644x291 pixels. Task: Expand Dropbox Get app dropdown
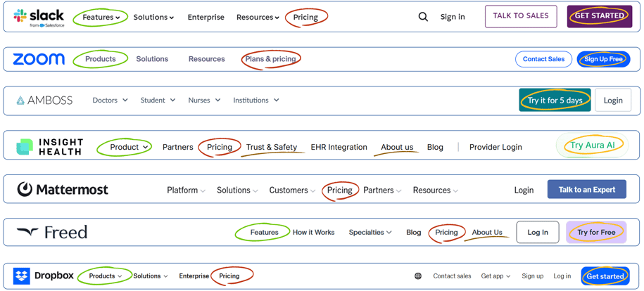495,276
